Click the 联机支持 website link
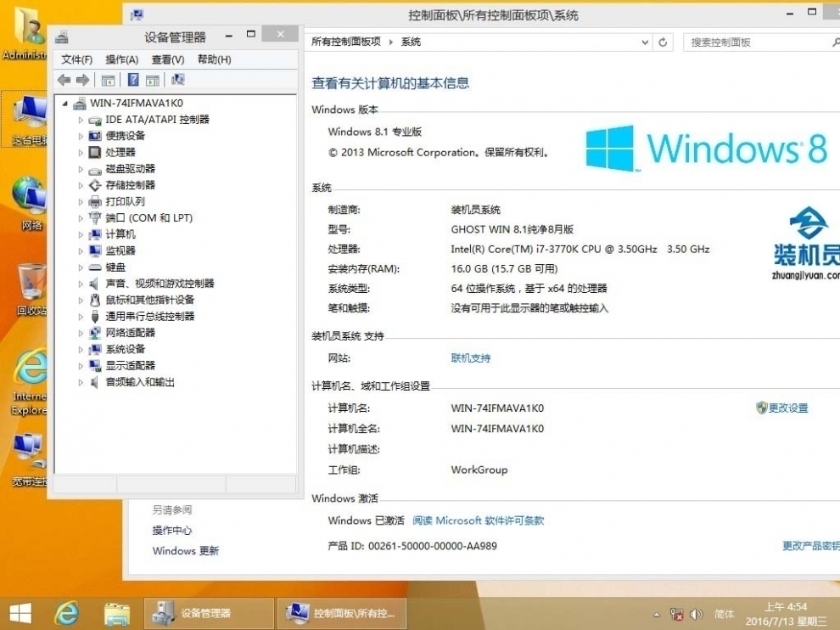Screen dimensions: 840x630 click(x=470, y=358)
